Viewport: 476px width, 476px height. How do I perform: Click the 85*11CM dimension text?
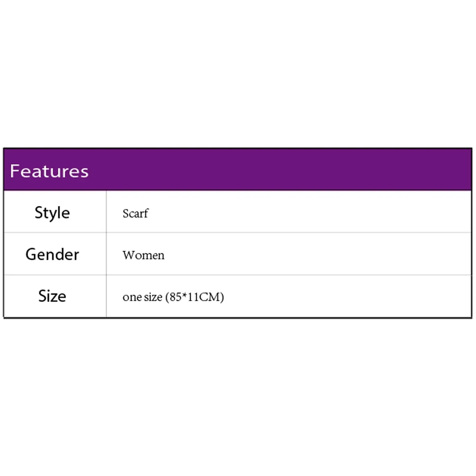(195, 297)
